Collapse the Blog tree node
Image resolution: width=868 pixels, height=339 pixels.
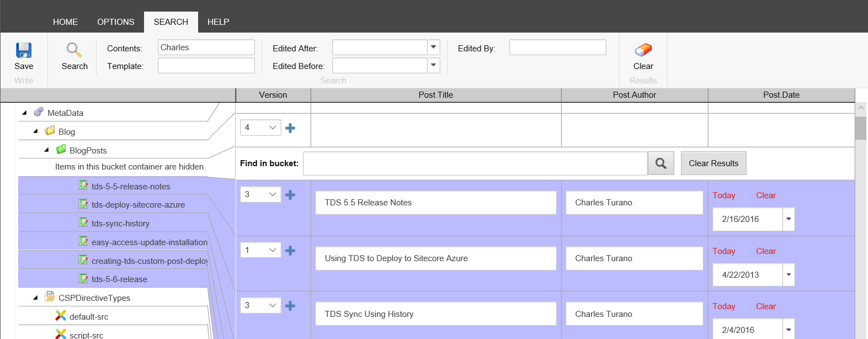tap(35, 131)
